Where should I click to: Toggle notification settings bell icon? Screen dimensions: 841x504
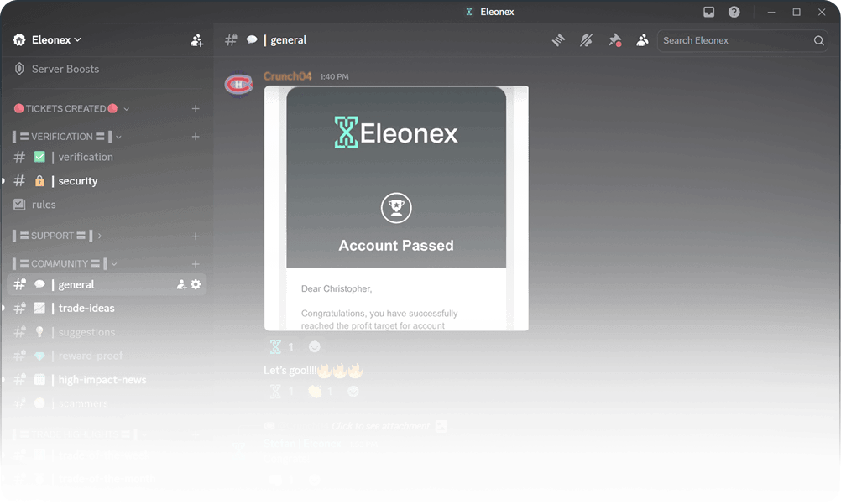click(x=586, y=40)
